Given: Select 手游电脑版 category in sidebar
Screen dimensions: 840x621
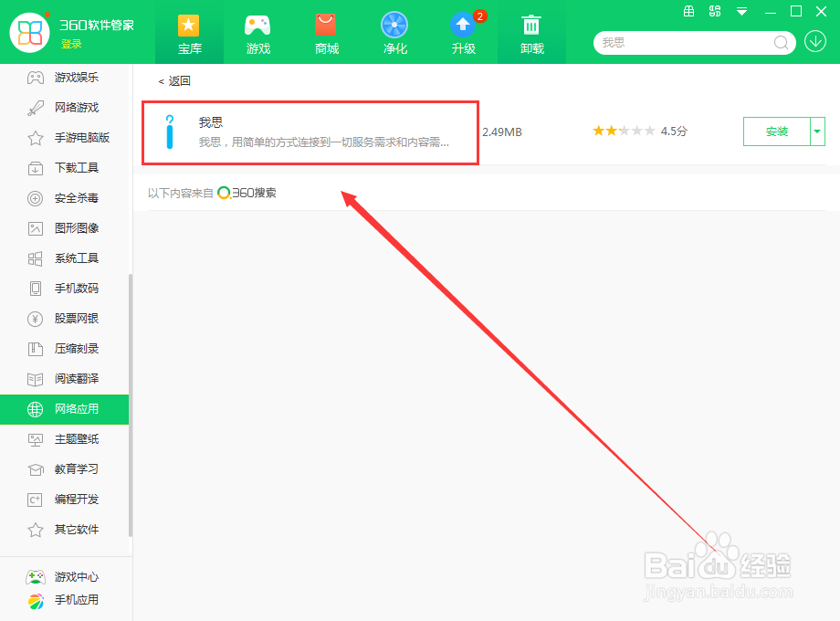Looking at the screenshot, I should (64, 138).
